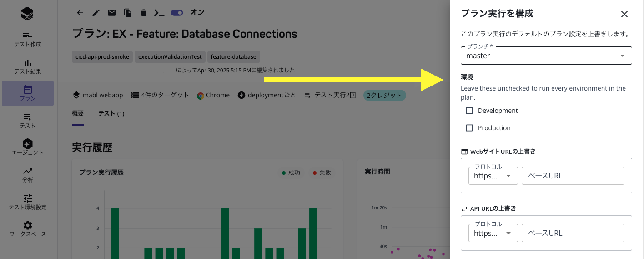Screen dimensions: 644x259
Task: Open the ブランチ master dropdown
Action: click(546, 56)
